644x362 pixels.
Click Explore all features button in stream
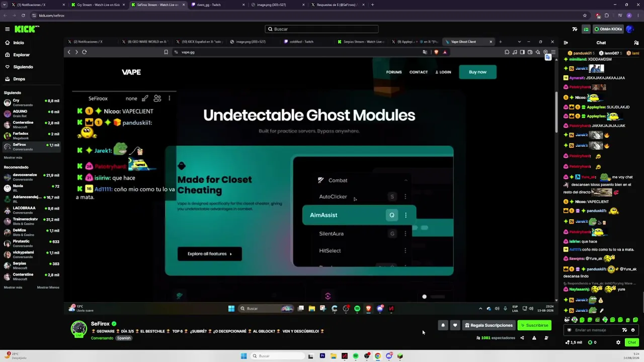pyautogui.click(x=210, y=254)
